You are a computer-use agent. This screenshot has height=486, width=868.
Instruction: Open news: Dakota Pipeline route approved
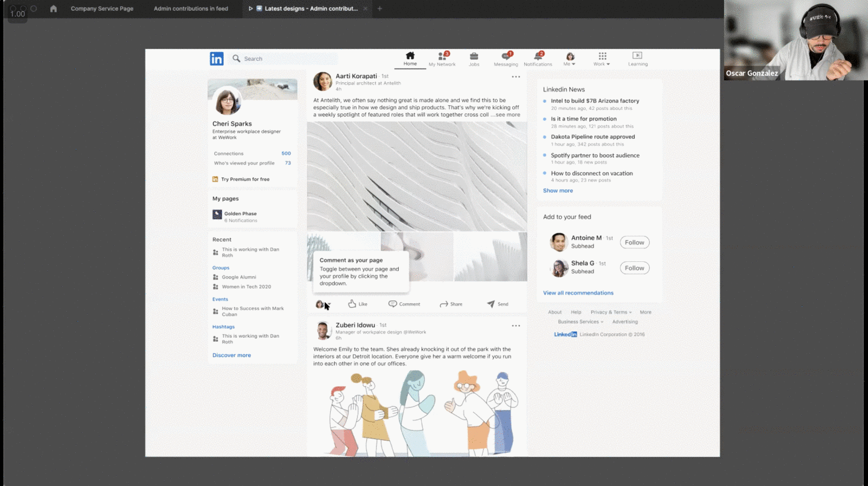593,137
